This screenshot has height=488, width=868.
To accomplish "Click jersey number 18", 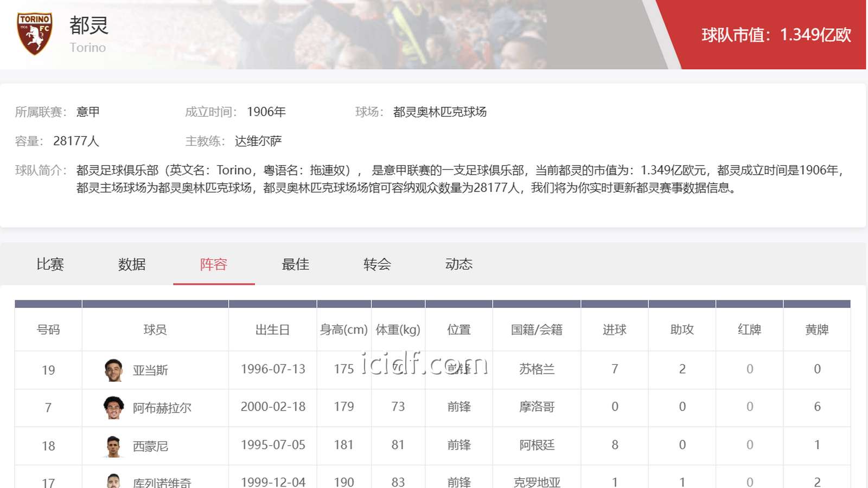I will (x=48, y=446).
